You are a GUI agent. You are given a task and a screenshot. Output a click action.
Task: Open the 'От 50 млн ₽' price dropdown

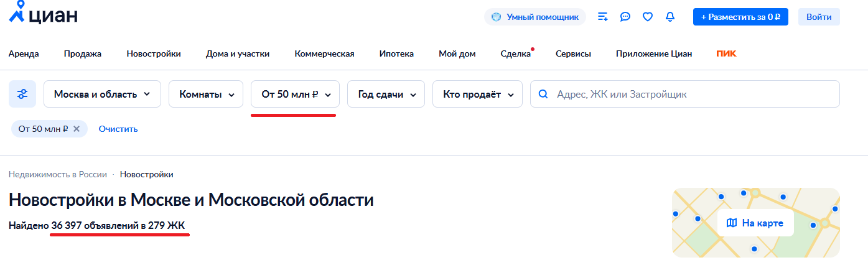coord(295,94)
